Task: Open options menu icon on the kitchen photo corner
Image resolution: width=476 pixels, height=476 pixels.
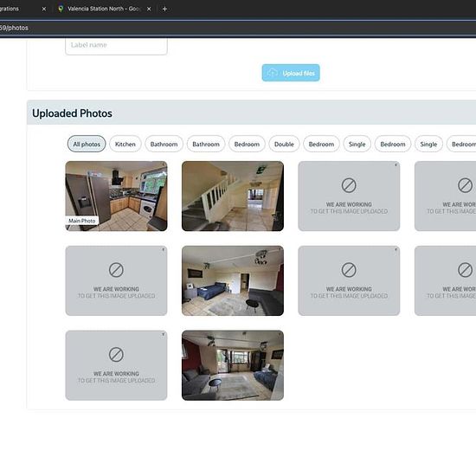Action: click(x=164, y=164)
